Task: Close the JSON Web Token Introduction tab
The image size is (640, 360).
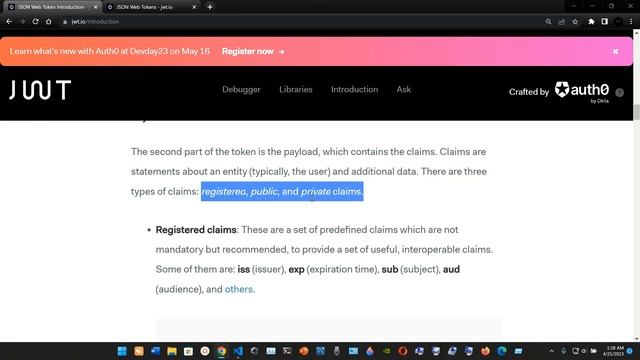Action: [x=96, y=7]
